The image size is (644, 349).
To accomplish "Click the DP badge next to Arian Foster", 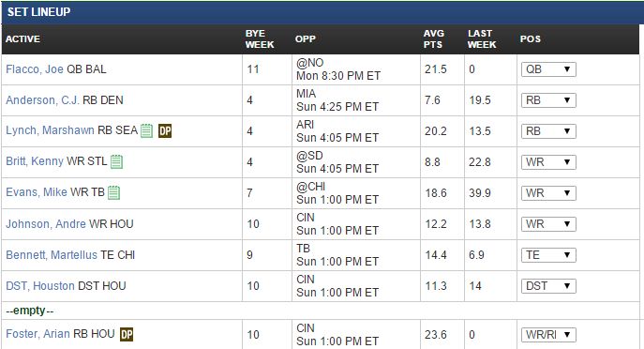I will pos(127,334).
